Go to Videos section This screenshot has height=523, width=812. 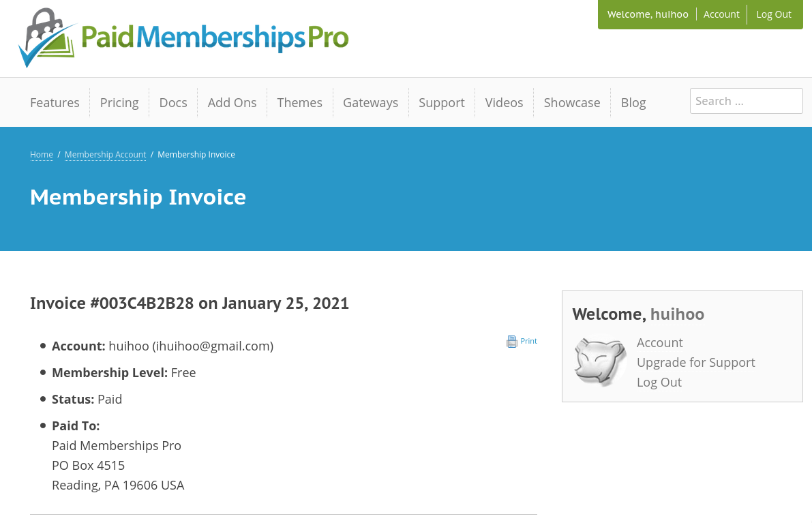(504, 102)
